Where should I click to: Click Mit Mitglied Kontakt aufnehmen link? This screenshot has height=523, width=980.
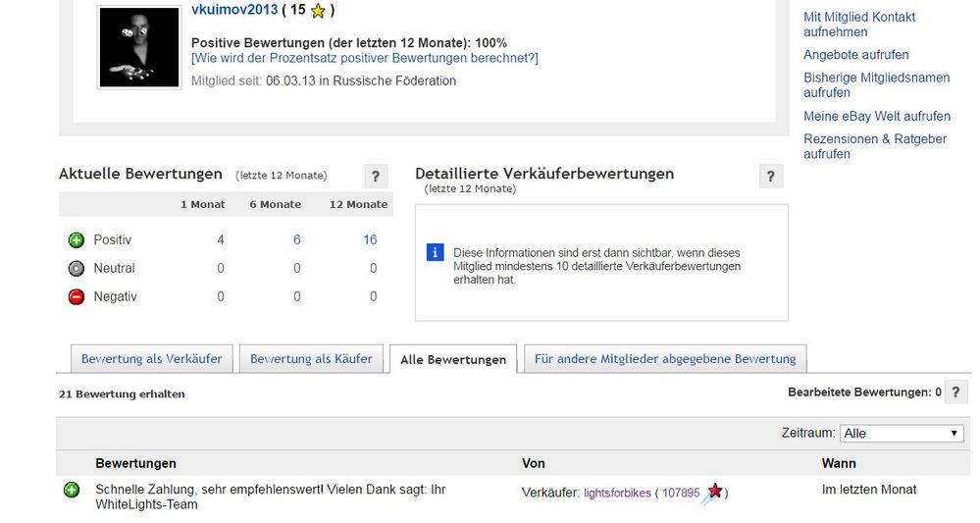(x=859, y=25)
